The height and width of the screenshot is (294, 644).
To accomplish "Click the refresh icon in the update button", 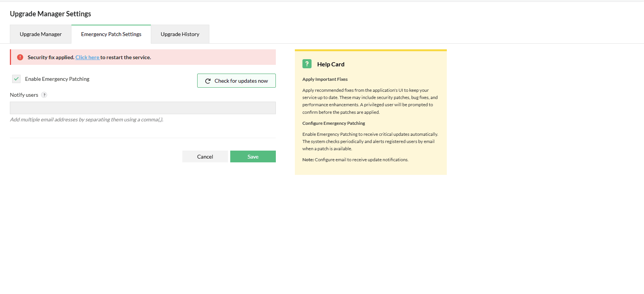I will pos(208,81).
